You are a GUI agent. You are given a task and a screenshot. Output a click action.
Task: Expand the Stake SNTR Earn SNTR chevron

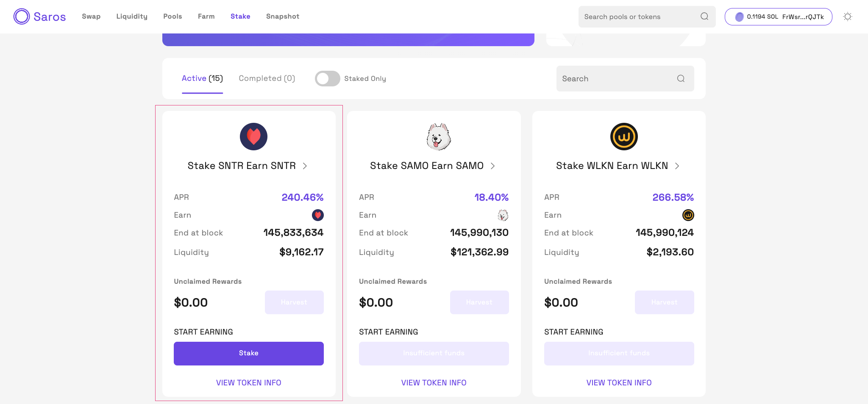(305, 166)
